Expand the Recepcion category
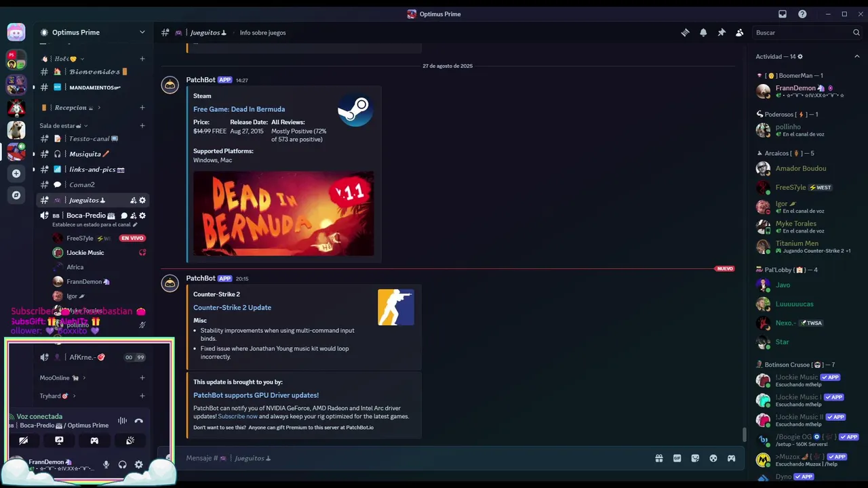This screenshot has width=868, height=488. (71, 108)
